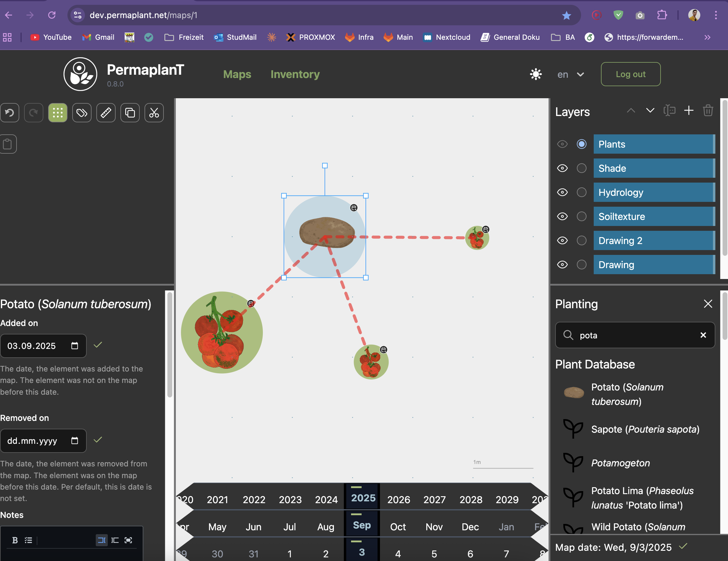
Task: Toggle the plant labels tag icon
Action: coord(82,113)
